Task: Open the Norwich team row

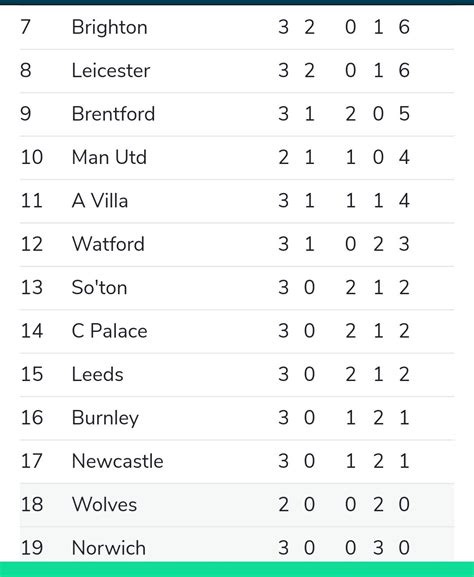Action: (x=237, y=545)
